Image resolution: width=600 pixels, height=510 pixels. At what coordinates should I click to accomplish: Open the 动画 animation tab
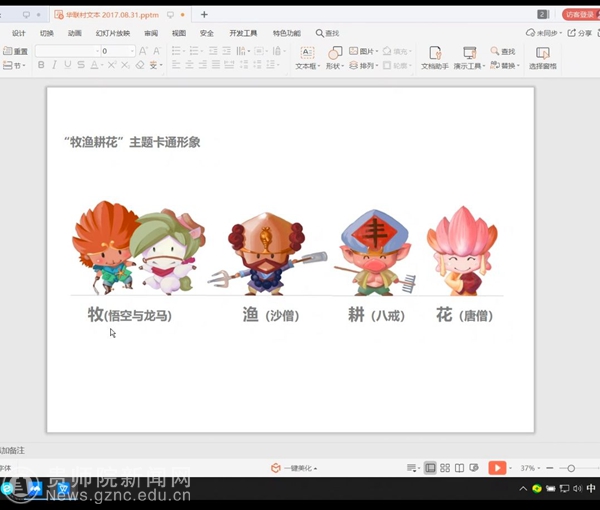coord(75,33)
